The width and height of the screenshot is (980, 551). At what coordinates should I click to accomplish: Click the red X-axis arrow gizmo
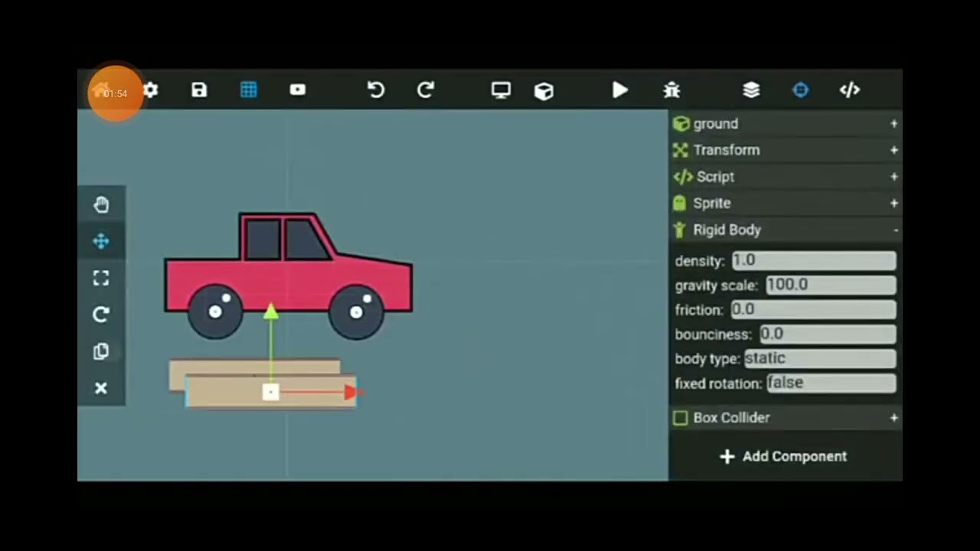[x=351, y=393]
